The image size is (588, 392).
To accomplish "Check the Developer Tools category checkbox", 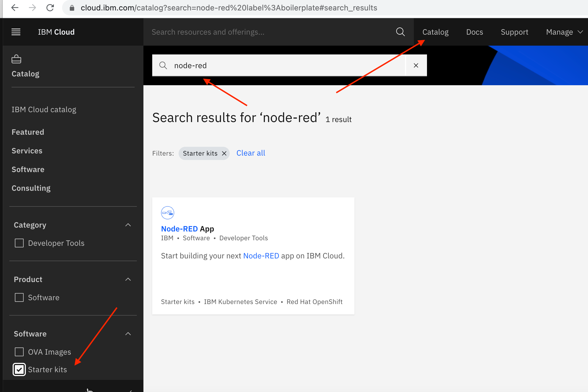I will pyautogui.click(x=19, y=243).
